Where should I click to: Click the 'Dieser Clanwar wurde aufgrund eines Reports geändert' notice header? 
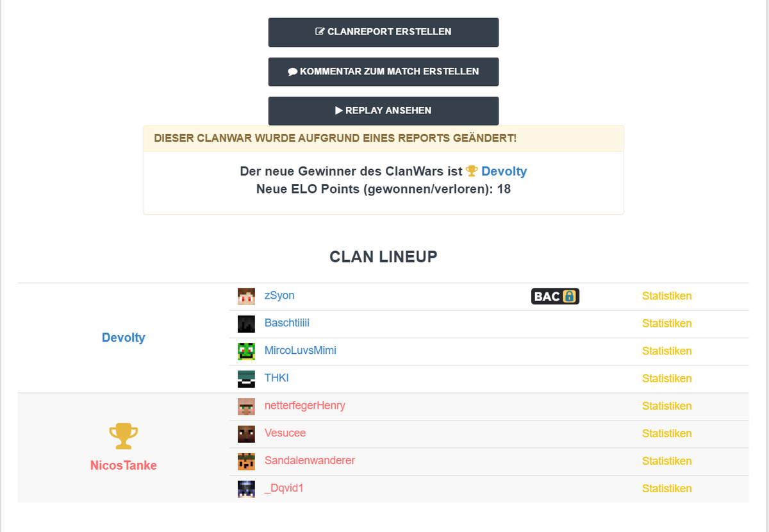coord(383,138)
